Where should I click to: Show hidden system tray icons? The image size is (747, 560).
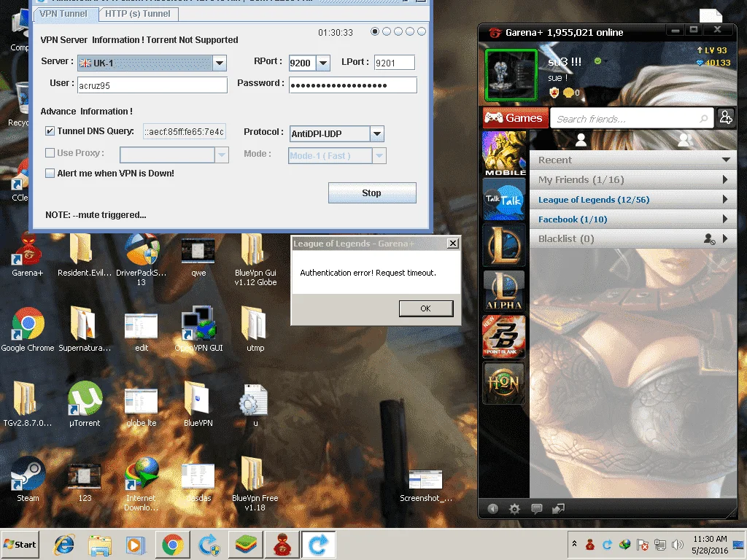[x=575, y=544]
